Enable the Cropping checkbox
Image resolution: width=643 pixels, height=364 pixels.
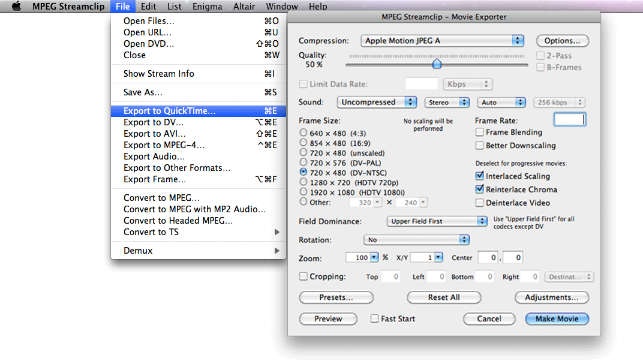tap(303, 276)
